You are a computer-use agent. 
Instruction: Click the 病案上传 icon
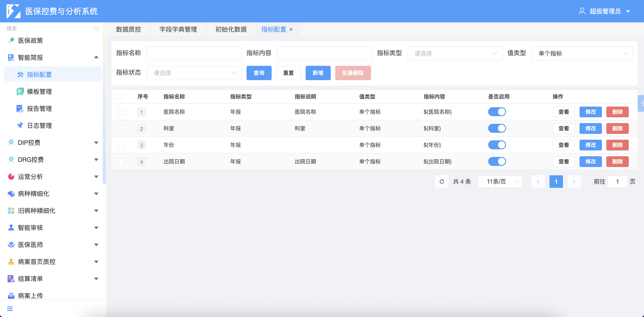tap(11, 296)
